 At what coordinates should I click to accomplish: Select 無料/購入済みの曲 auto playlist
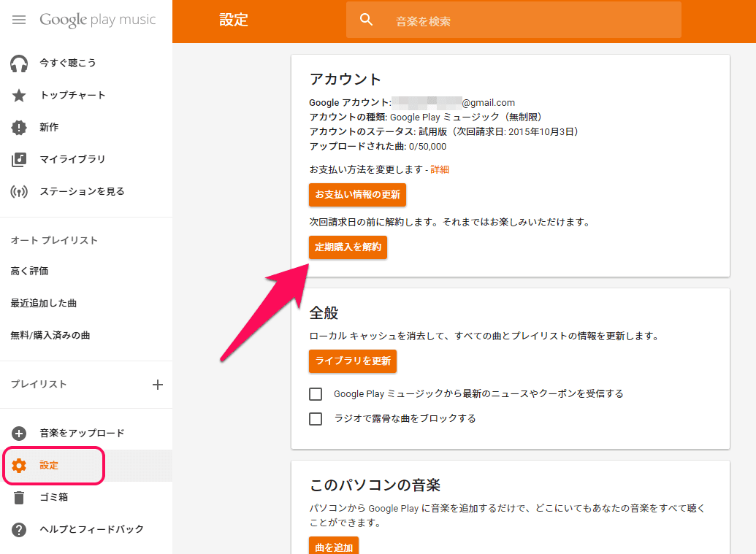[50, 335]
